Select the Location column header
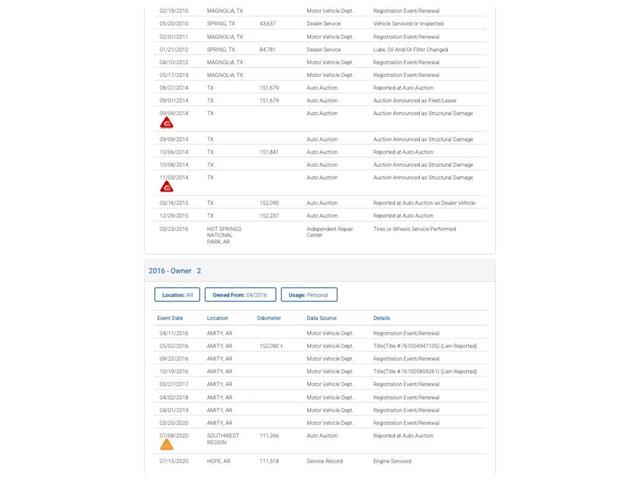The width and height of the screenshot is (640, 480). (x=218, y=318)
